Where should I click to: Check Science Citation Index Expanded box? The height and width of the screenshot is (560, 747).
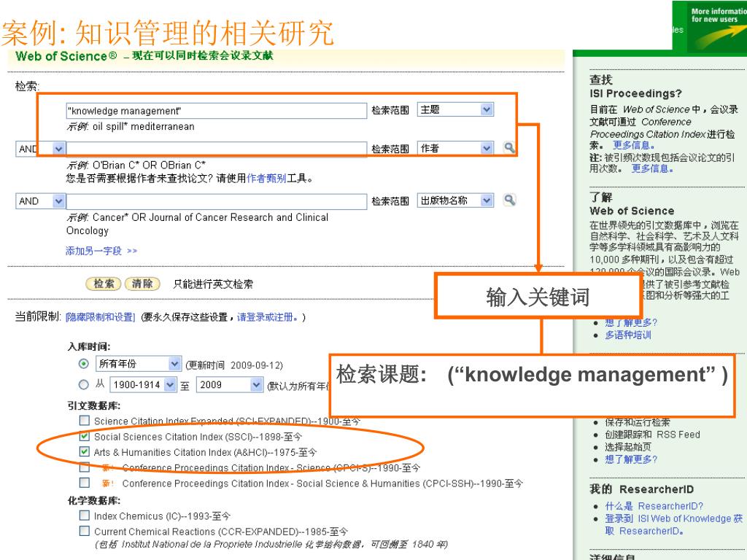coord(85,421)
